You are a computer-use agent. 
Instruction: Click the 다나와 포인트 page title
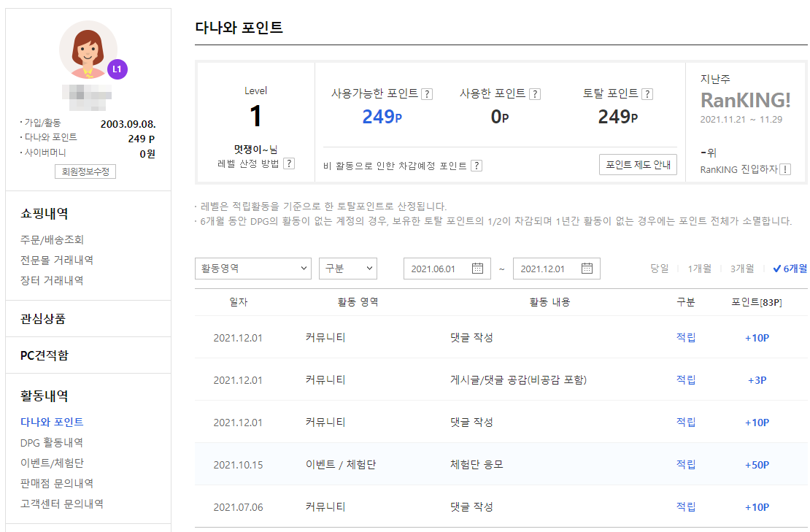239,28
